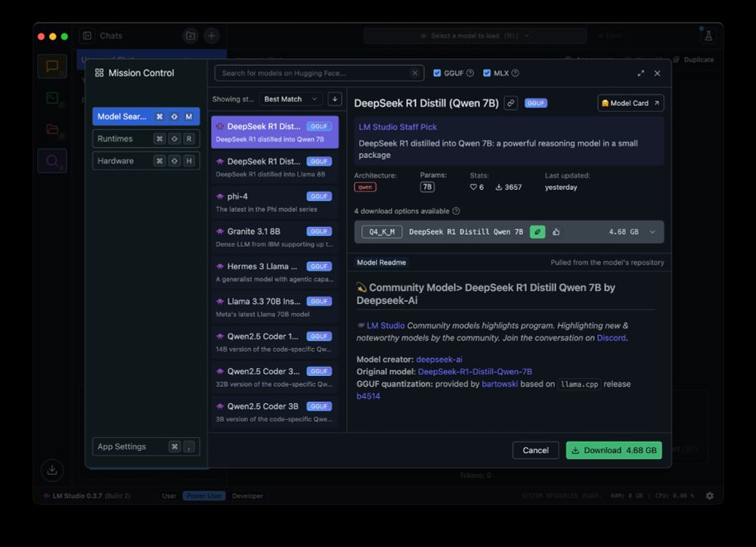Image resolution: width=756 pixels, height=547 pixels.
Task: Click the green rocket icon on Q4_K_M row
Action: click(x=537, y=232)
